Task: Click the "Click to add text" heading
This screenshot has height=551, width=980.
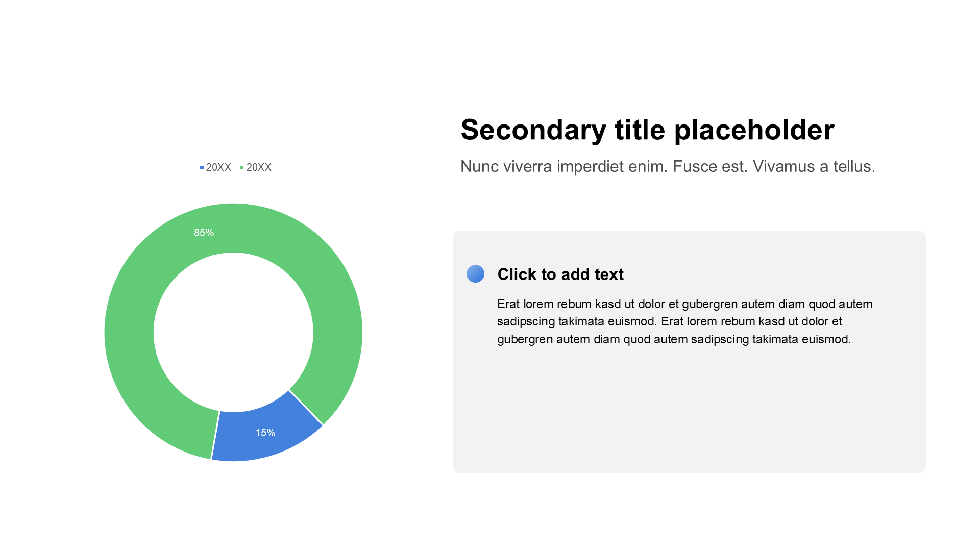Action: [560, 274]
